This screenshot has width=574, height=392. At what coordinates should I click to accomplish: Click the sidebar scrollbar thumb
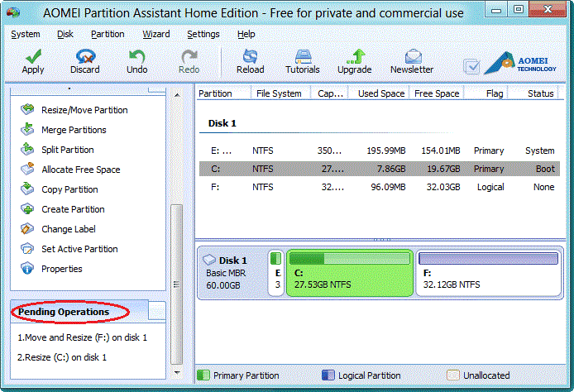[x=177, y=284]
